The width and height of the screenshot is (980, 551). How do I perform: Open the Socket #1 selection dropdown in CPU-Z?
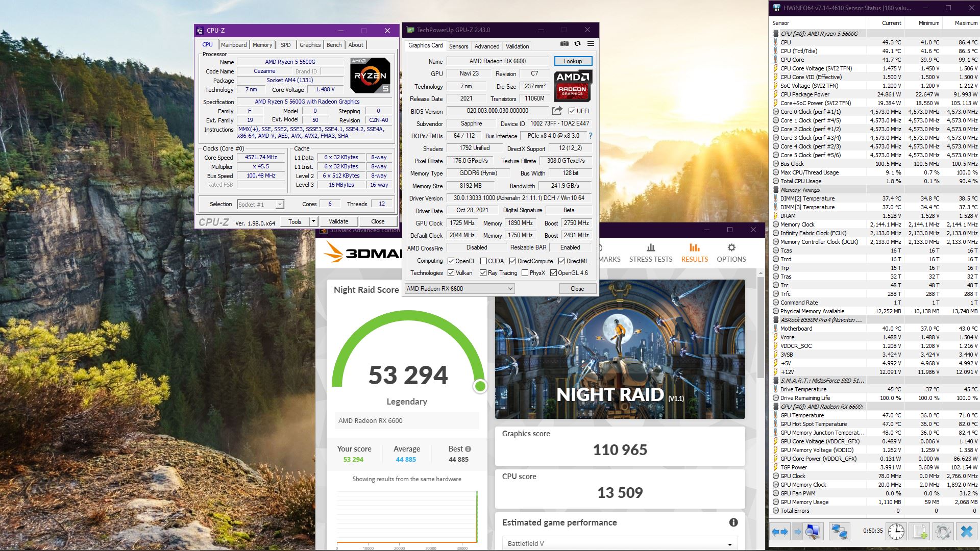click(260, 204)
